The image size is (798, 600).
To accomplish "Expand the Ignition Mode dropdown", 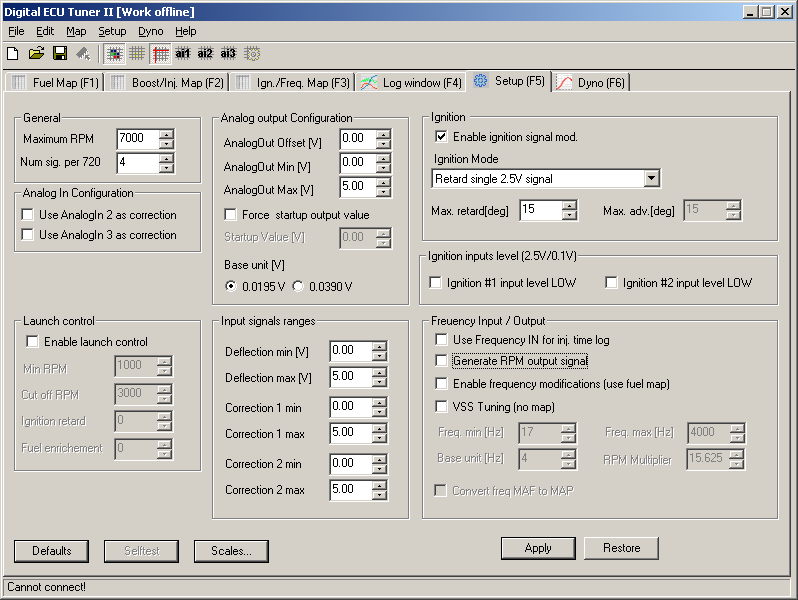I will point(651,179).
